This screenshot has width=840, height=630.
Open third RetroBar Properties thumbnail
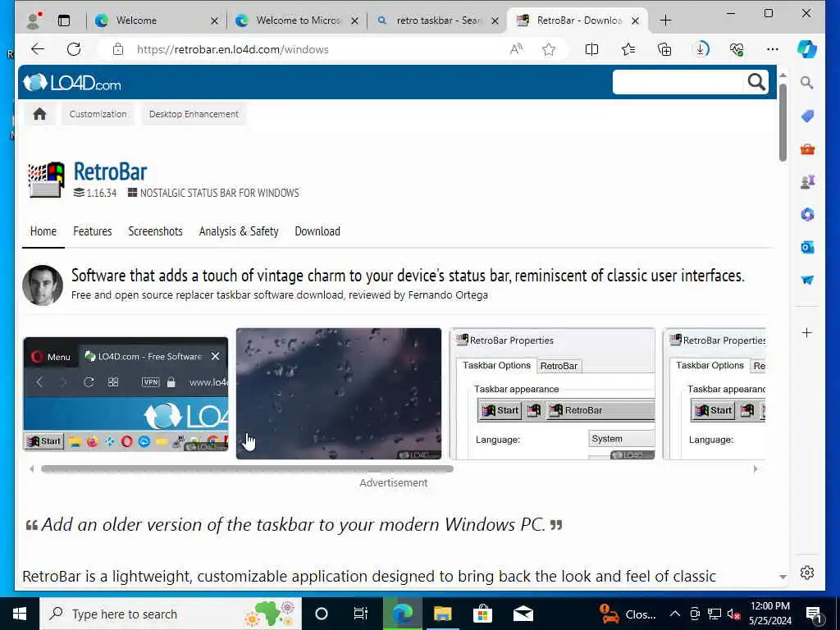552,394
